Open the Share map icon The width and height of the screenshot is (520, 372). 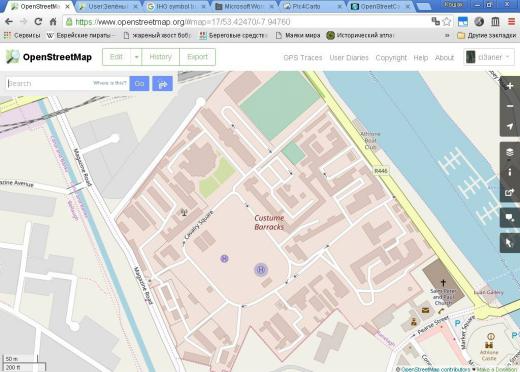coord(510,192)
